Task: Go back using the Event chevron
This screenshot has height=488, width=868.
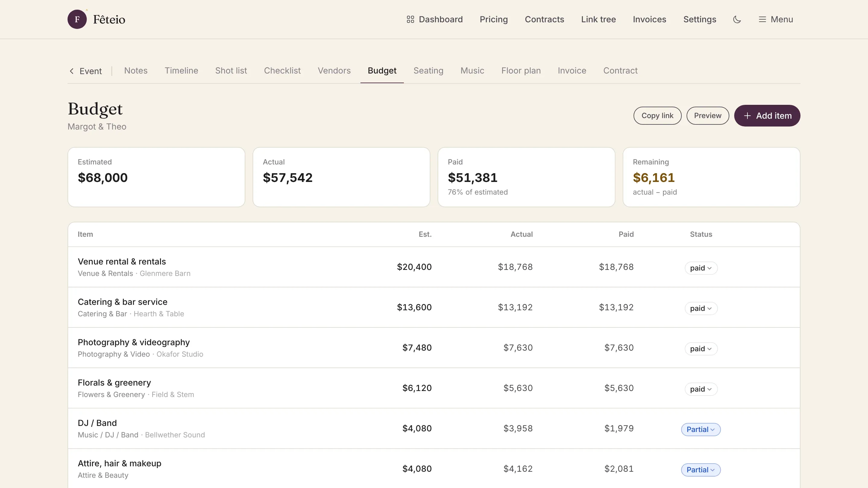Action: tap(71, 71)
